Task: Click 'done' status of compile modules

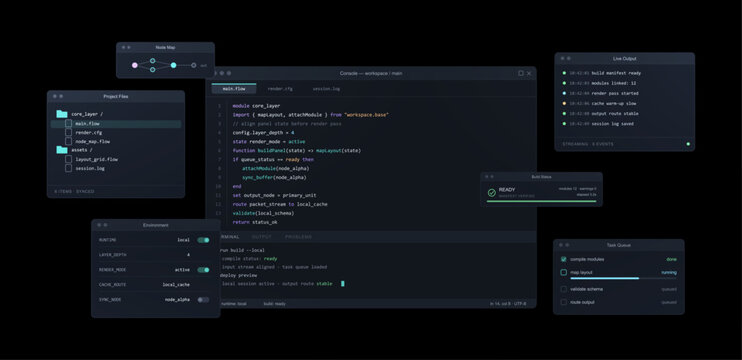Action: [x=671, y=259]
